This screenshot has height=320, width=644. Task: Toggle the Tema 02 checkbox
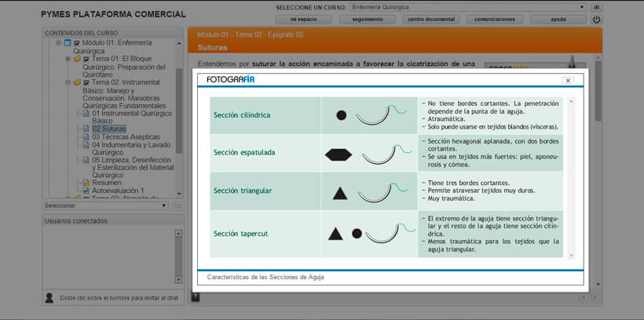point(86,83)
